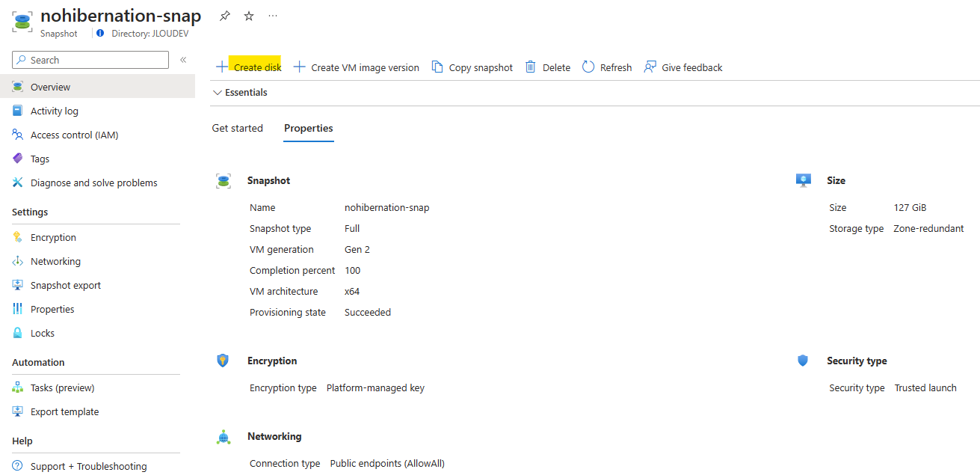The height and width of the screenshot is (475, 980).
Task: Click the Security type shield icon
Action: tap(803, 361)
